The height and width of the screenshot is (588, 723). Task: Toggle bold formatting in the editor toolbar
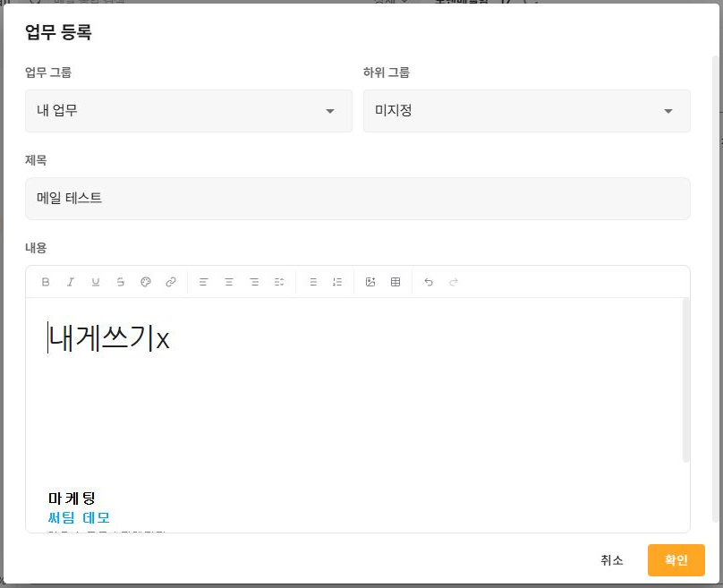click(45, 282)
